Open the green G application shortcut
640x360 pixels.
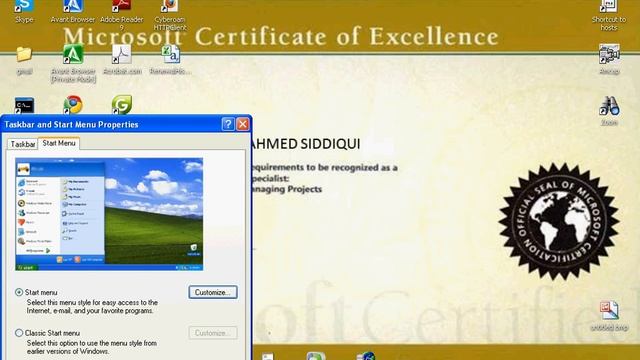click(x=122, y=105)
